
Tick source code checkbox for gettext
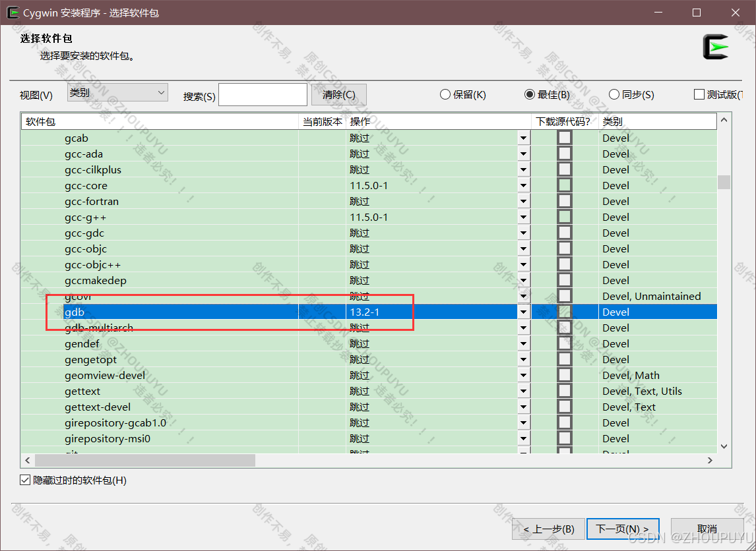(565, 391)
